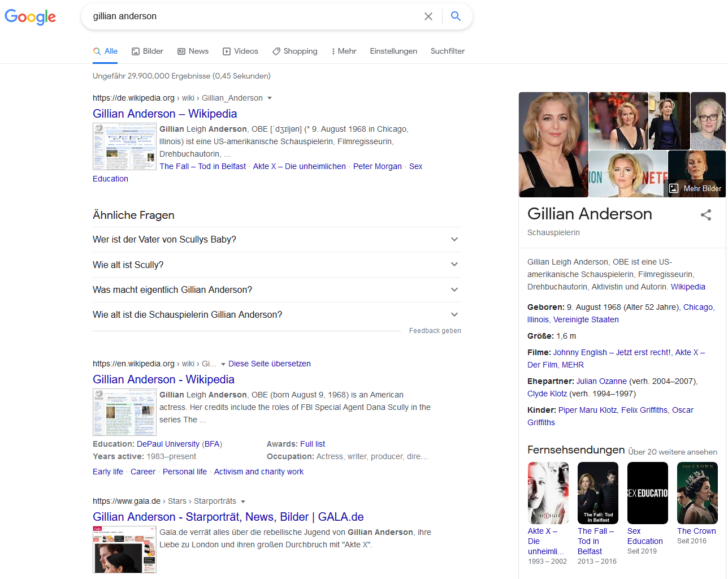Click 'Sex Education' title under poster
Screen dimensions: 728x579
tap(645, 536)
